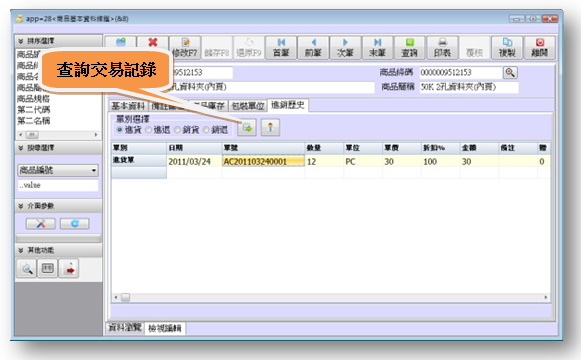This screenshot has height=360, width=581.
Task: Click the red arrow export icon
Action: pyautogui.click(x=69, y=268)
